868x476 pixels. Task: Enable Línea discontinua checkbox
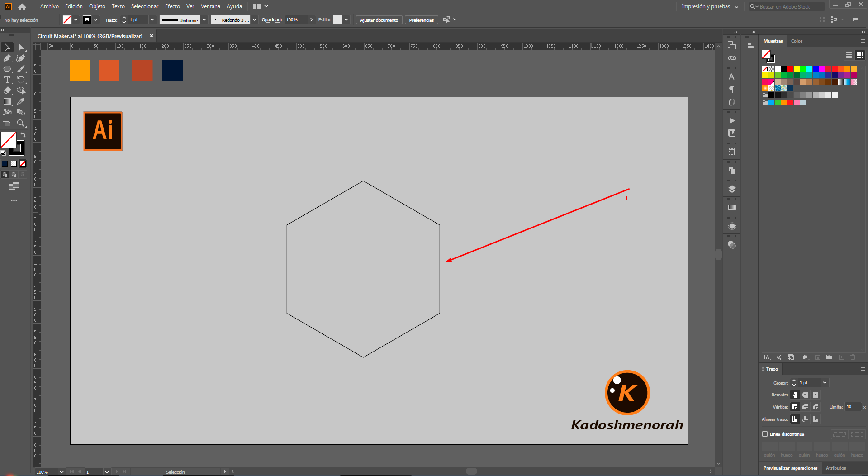pos(765,434)
